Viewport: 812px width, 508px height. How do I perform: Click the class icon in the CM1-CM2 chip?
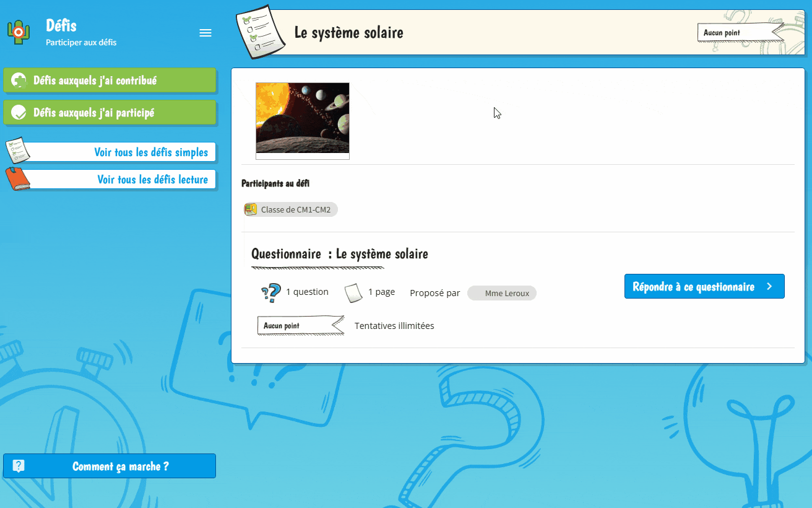[x=251, y=209]
